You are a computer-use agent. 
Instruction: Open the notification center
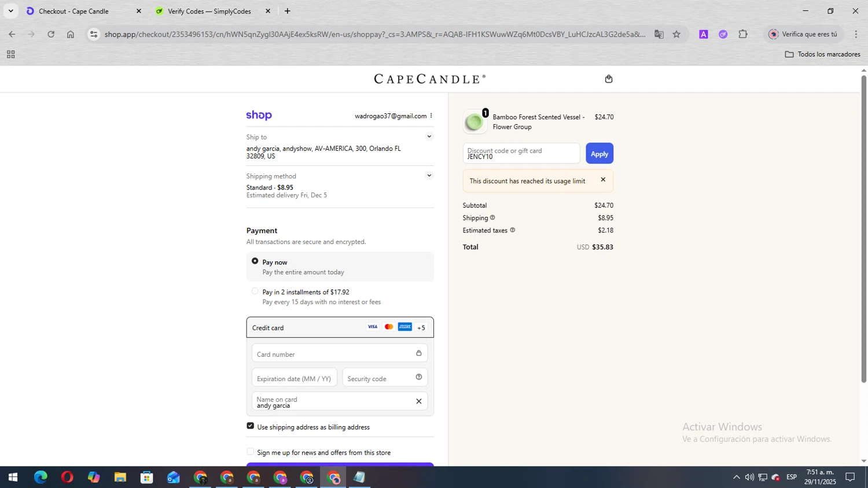(x=850, y=478)
